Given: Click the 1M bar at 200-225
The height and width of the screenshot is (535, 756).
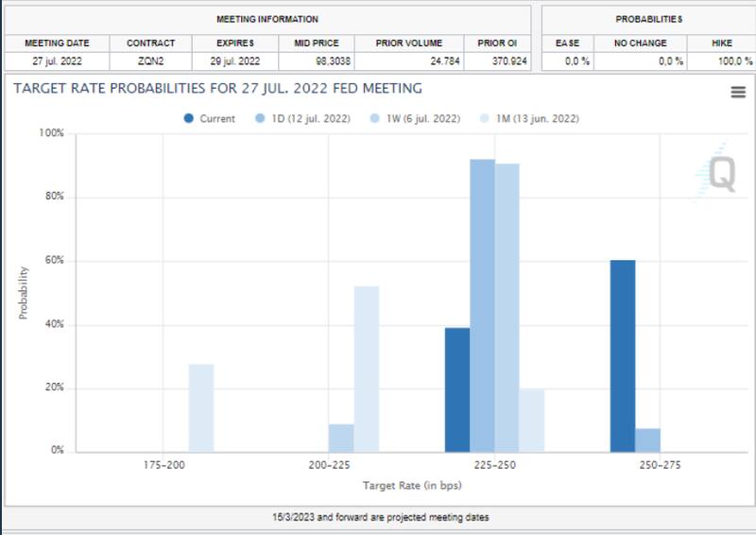Looking at the screenshot, I should [x=366, y=369].
